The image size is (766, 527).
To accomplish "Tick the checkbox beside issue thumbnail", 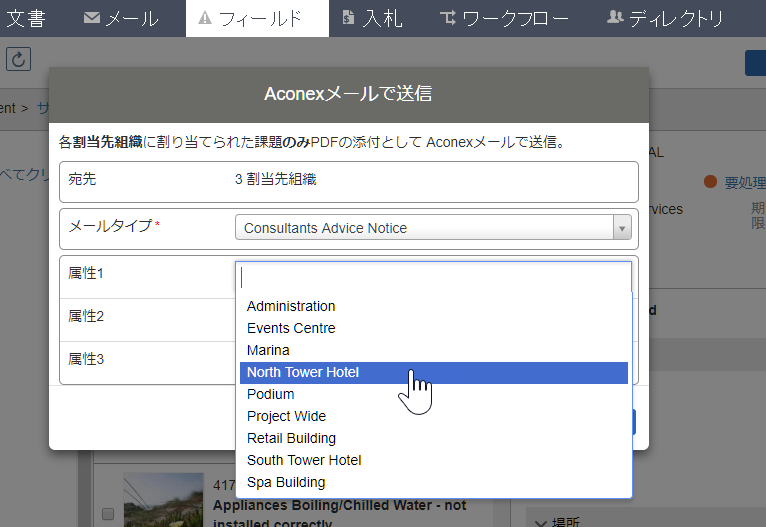I will (x=108, y=514).
